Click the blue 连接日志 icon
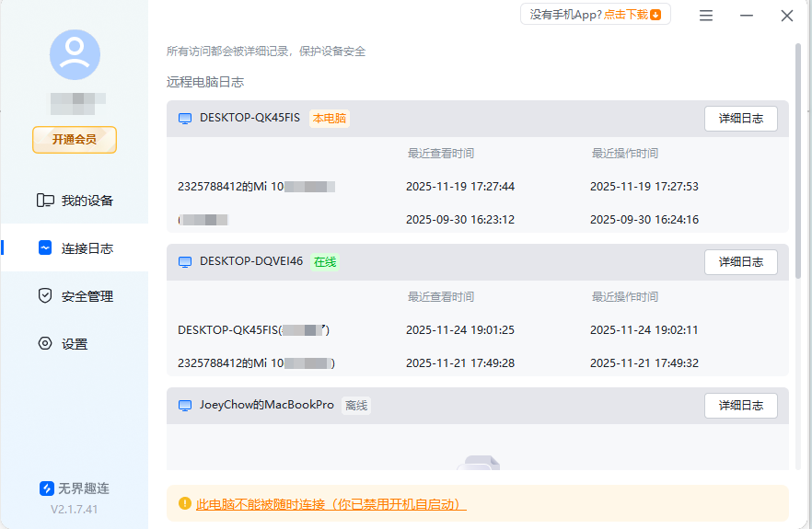 click(45, 247)
